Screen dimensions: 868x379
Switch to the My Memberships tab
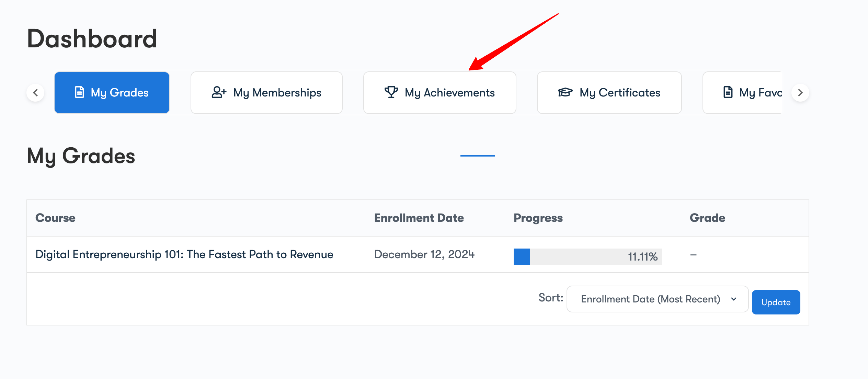click(x=266, y=93)
